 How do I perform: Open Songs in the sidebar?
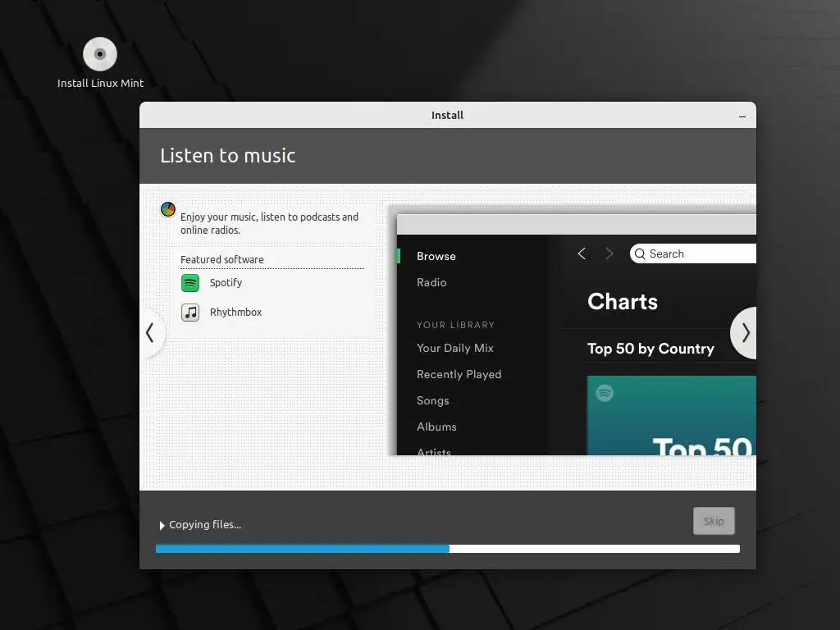pos(433,400)
